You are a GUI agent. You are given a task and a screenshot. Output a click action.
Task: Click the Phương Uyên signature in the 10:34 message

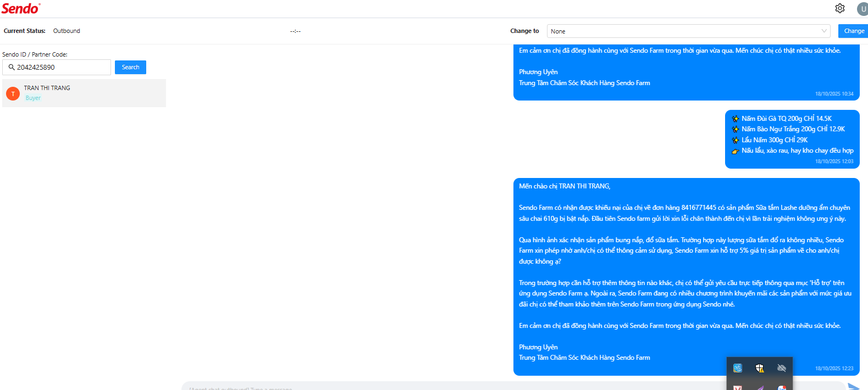[538, 72]
